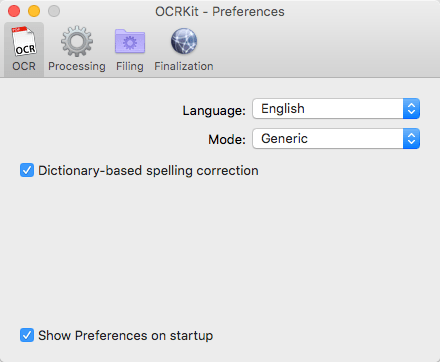Switch to the Finalization tab label

[184, 66]
